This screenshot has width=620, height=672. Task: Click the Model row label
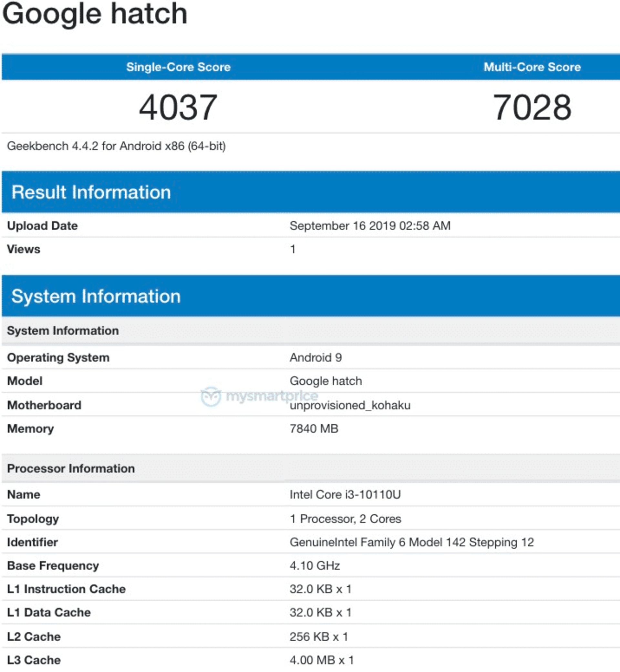coord(25,381)
